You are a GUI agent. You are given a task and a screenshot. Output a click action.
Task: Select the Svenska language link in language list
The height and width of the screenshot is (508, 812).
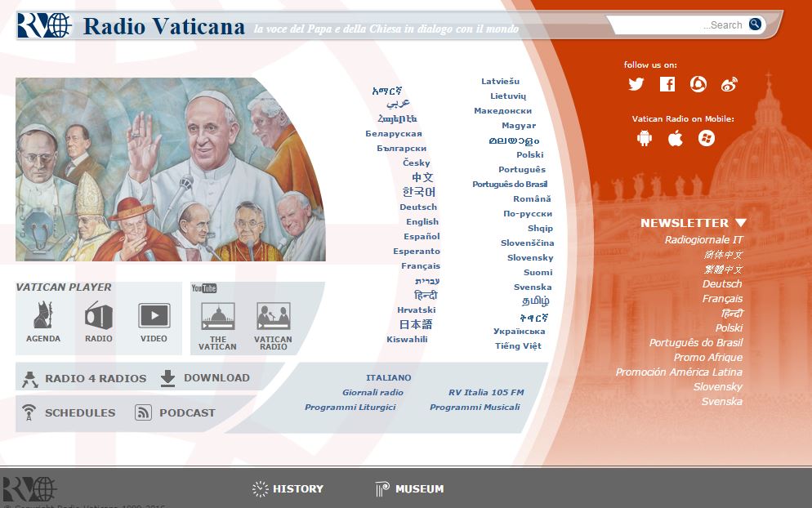533,287
